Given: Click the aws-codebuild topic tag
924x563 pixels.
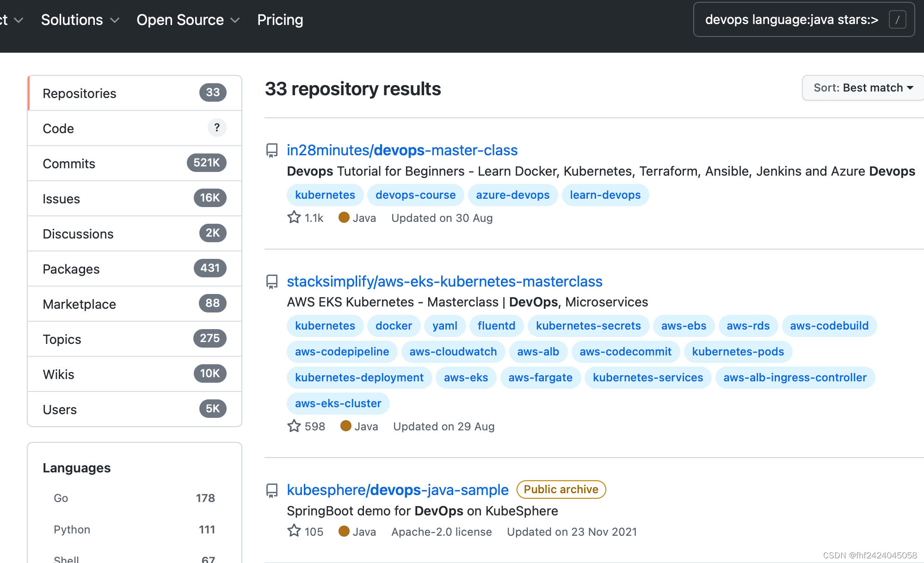Looking at the screenshot, I should point(829,326).
